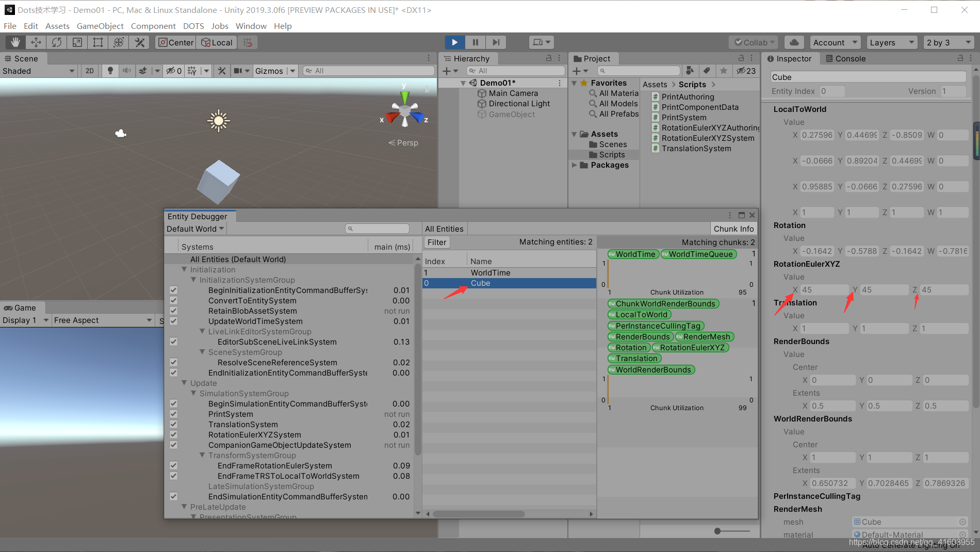Click the Filter button in Entity Debugger
Viewport: 980px width, 552px height.
(436, 242)
